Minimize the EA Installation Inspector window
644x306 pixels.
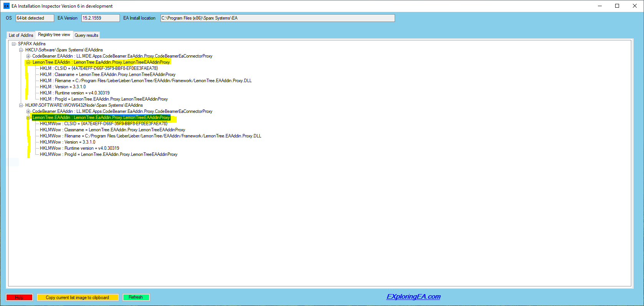coord(600,6)
